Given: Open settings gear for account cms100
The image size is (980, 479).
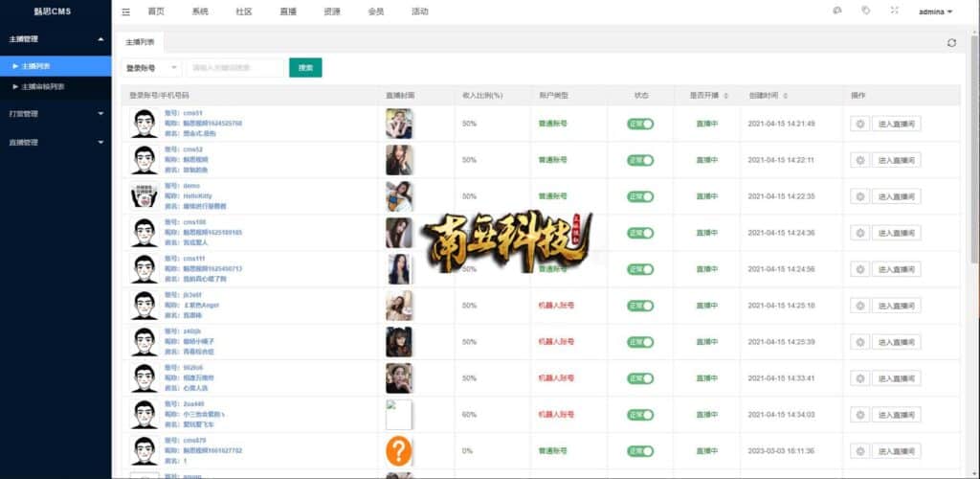Looking at the screenshot, I should coord(859,233).
